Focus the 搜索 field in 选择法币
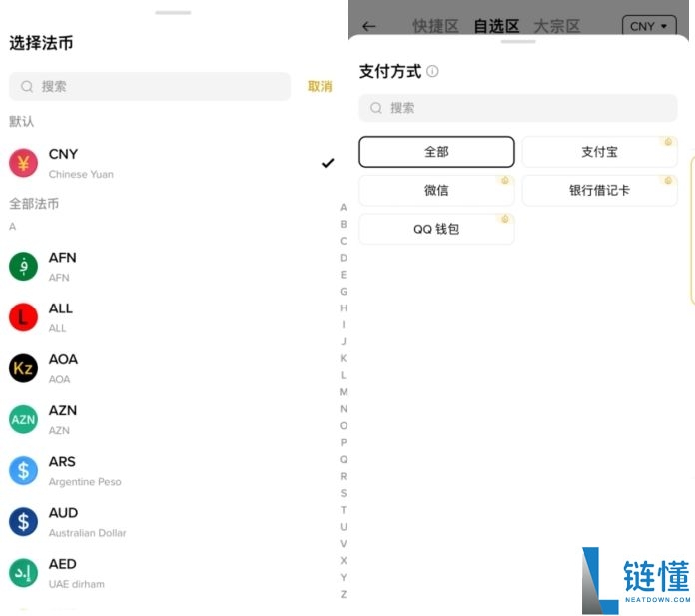The width and height of the screenshot is (695, 616). point(150,87)
